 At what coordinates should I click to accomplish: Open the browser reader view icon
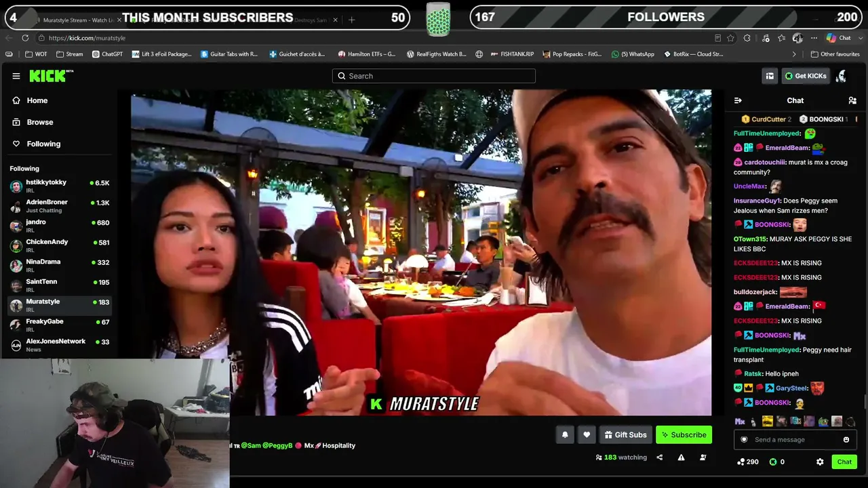pos(717,38)
